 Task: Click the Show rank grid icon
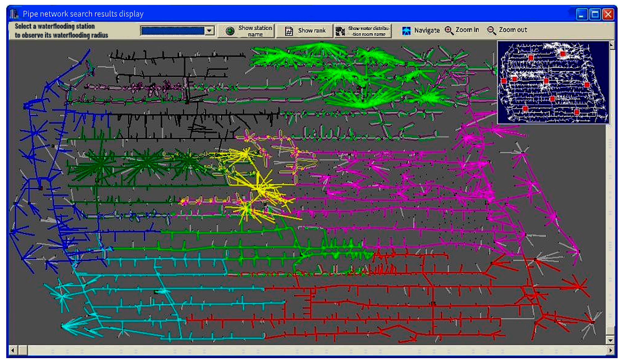point(289,31)
